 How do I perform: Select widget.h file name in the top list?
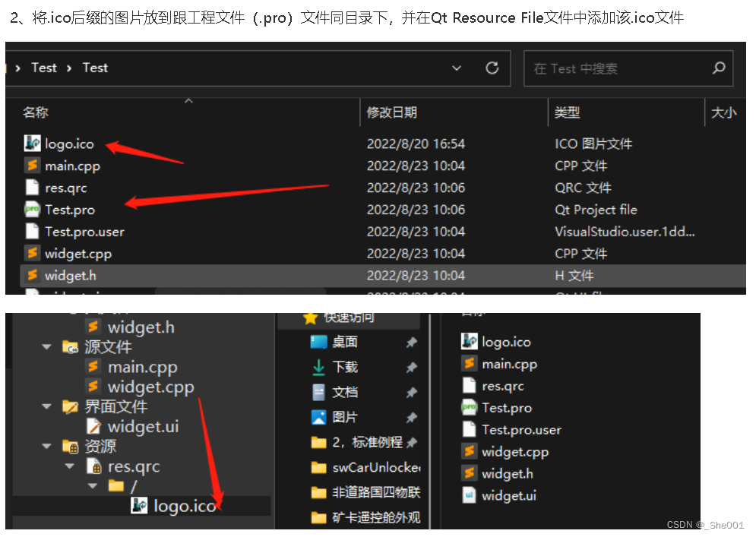coord(71,276)
